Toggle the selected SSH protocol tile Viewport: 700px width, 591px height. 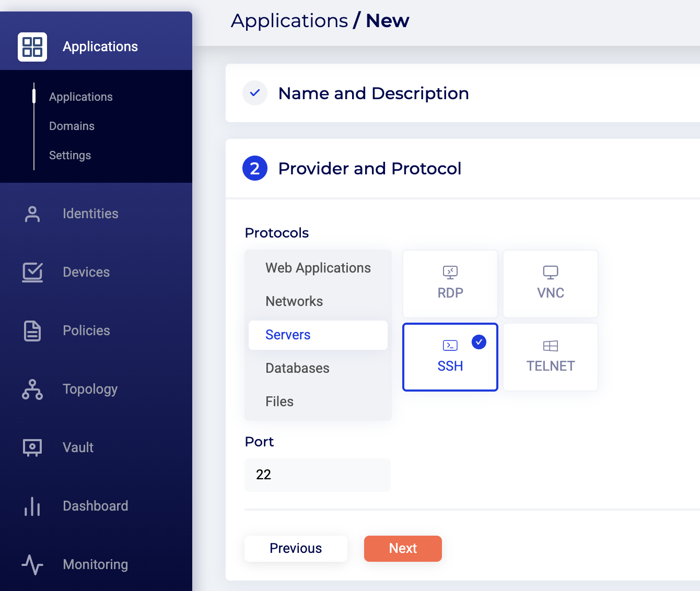(450, 357)
